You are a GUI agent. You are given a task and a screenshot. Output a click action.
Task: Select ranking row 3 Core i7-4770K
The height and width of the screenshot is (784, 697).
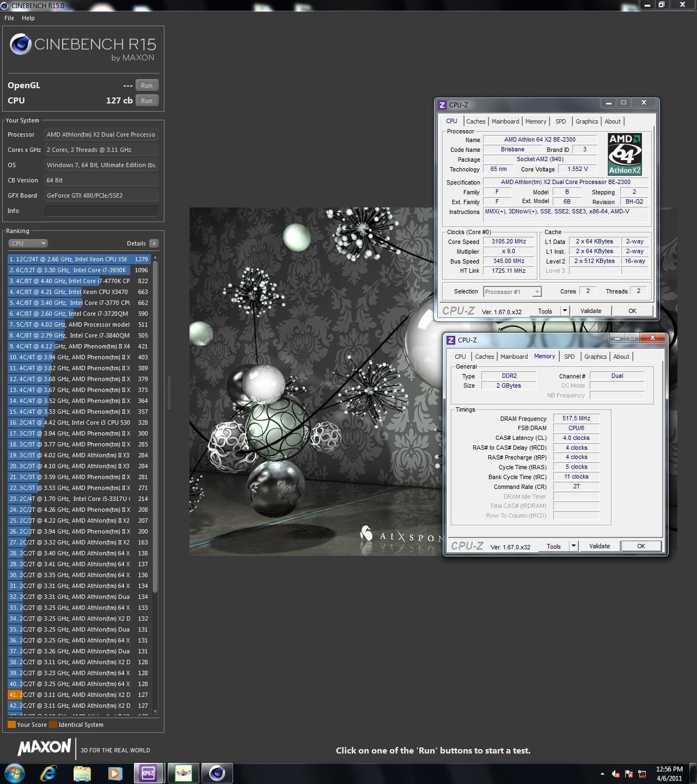pos(79,281)
